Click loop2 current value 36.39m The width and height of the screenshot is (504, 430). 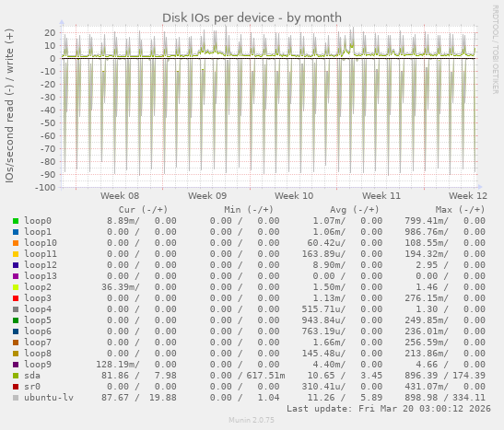(121, 287)
